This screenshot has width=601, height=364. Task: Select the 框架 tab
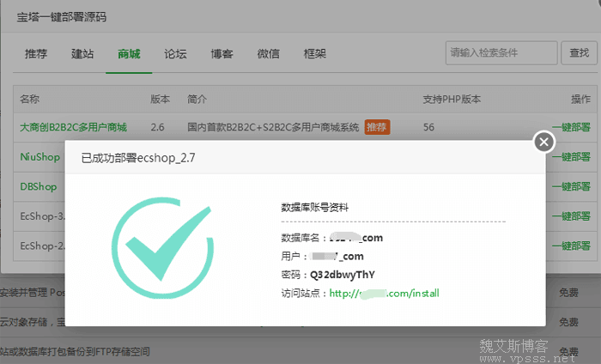coord(314,54)
